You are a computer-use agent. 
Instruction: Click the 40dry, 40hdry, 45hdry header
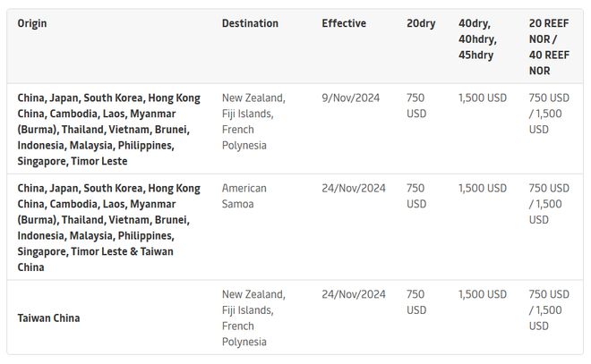(477, 39)
